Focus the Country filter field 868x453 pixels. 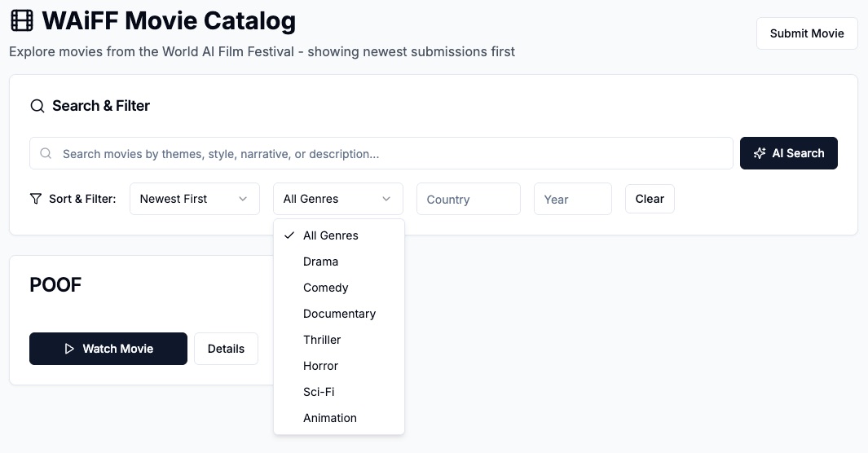(x=468, y=199)
